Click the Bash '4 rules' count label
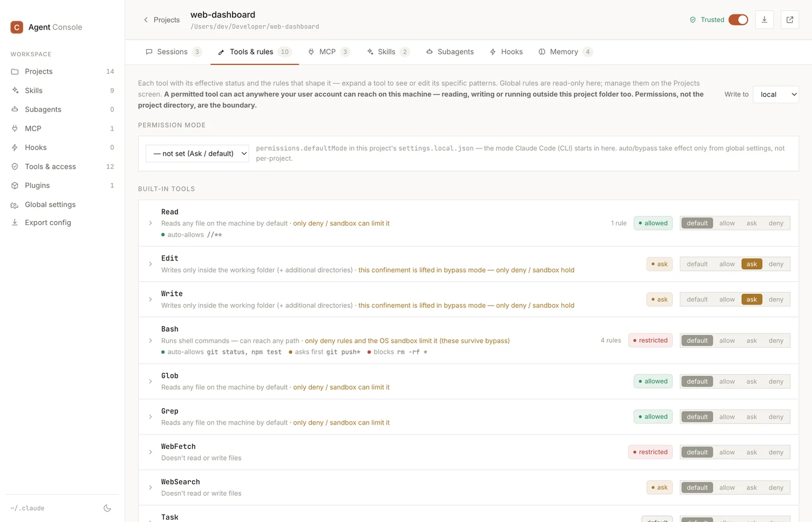The image size is (812, 522). (611, 341)
